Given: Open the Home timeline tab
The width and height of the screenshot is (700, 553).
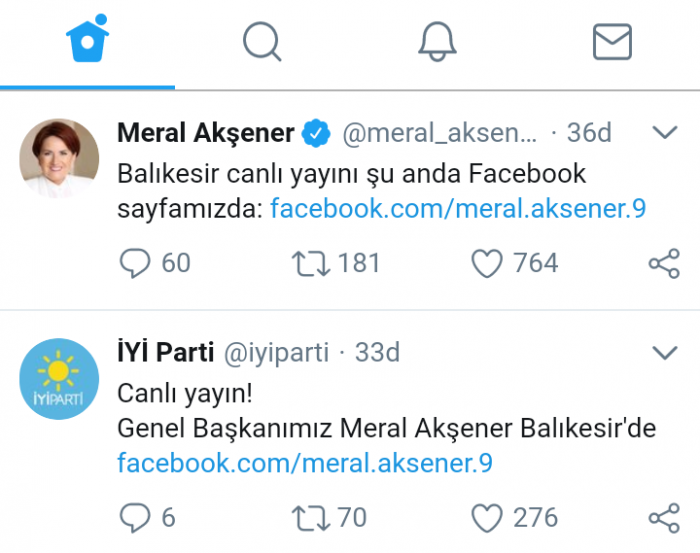Looking at the screenshot, I should point(88,38).
